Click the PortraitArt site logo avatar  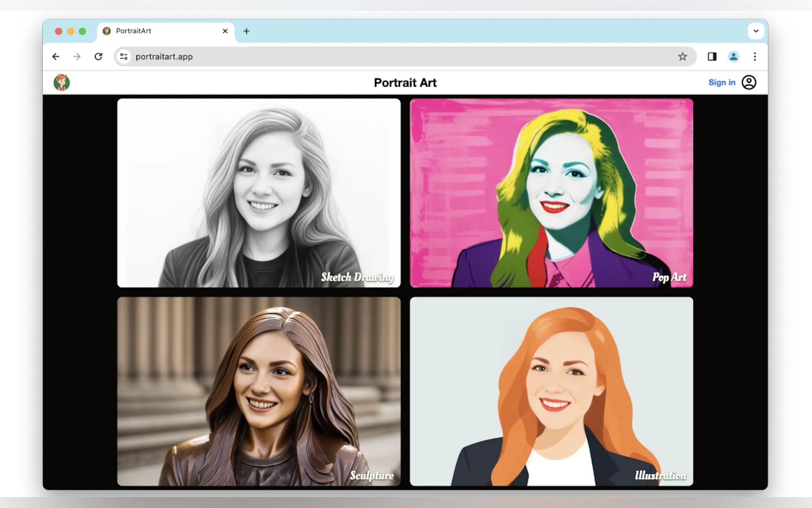(62, 82)
